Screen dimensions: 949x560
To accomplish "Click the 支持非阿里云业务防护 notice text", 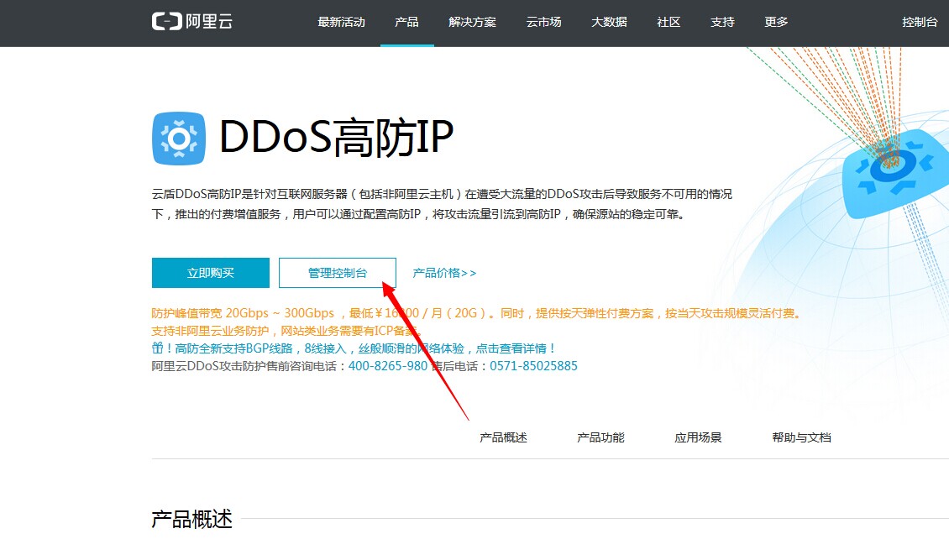I will [x=287, y=331].
